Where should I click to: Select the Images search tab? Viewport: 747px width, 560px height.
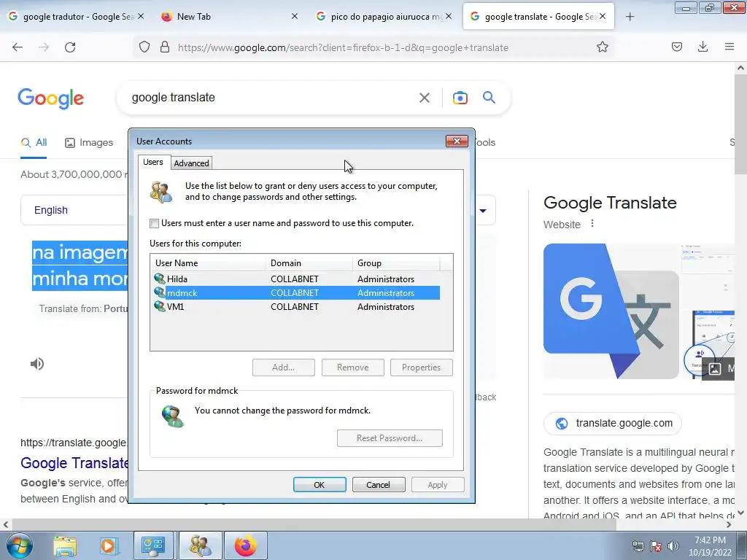tap(89, 142)
